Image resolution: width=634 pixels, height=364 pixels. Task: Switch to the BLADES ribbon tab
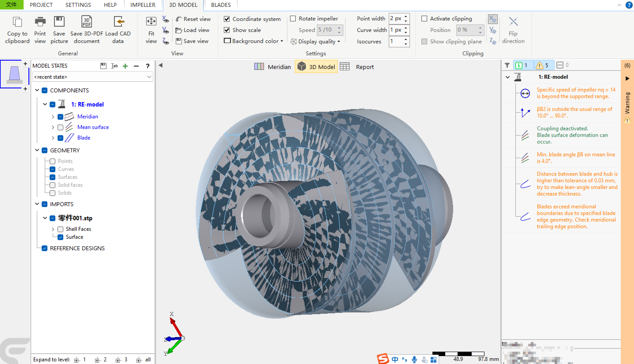[x=221, y=5]
